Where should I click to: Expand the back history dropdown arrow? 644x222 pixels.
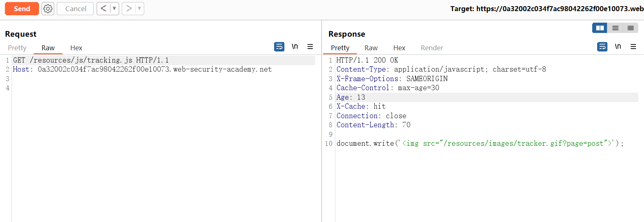click(x=114, y=9)
